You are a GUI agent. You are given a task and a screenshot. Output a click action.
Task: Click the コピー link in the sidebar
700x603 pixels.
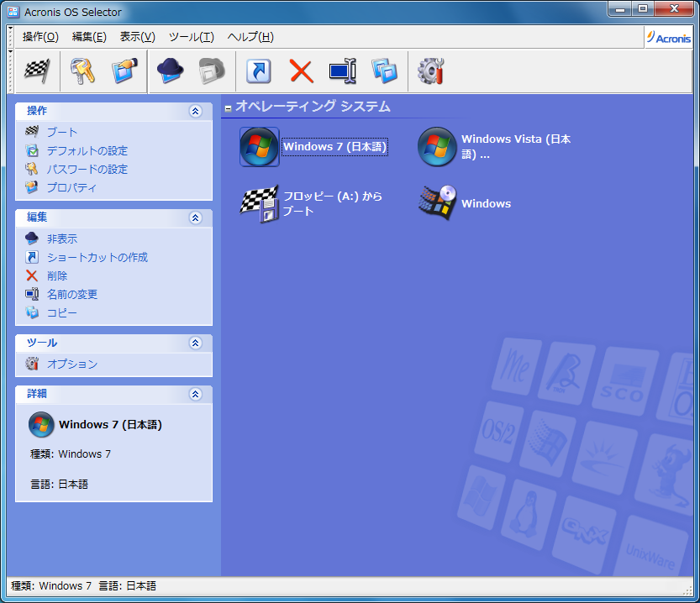(62, 312)
